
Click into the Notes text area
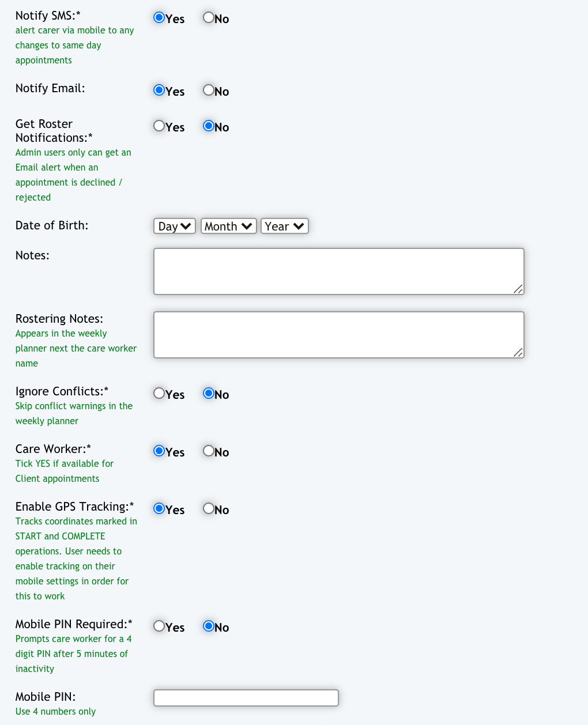click(x=338, y=271)
